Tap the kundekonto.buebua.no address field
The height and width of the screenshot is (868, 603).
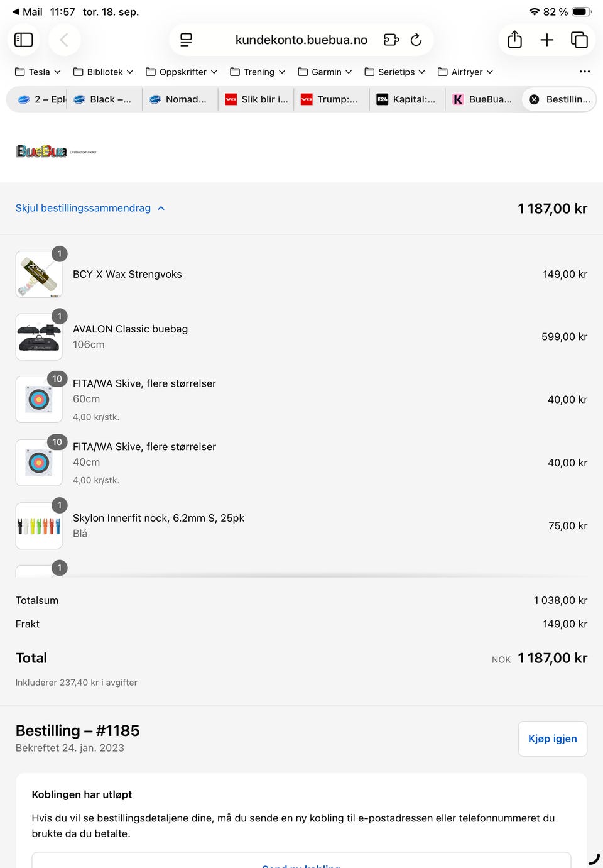coord(301,40)
